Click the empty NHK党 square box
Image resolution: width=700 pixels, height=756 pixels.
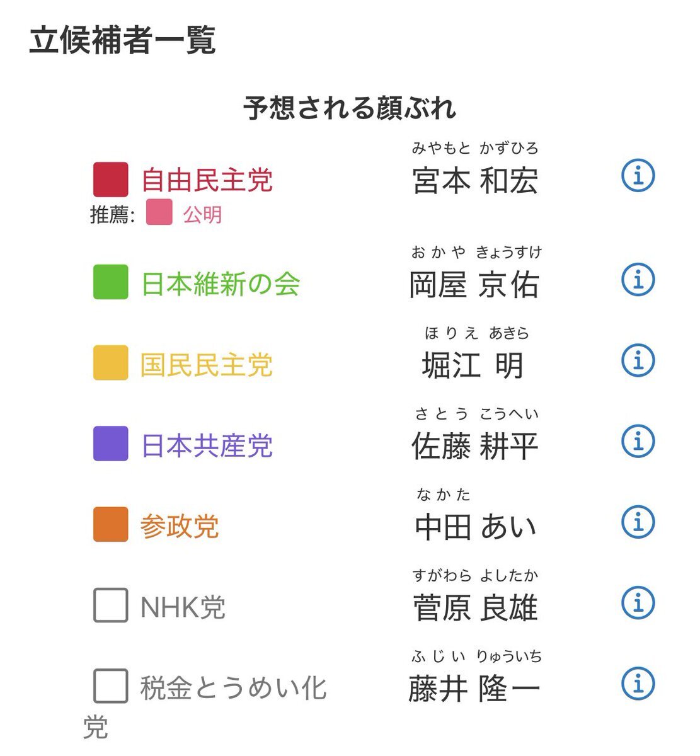click(111, 605)
